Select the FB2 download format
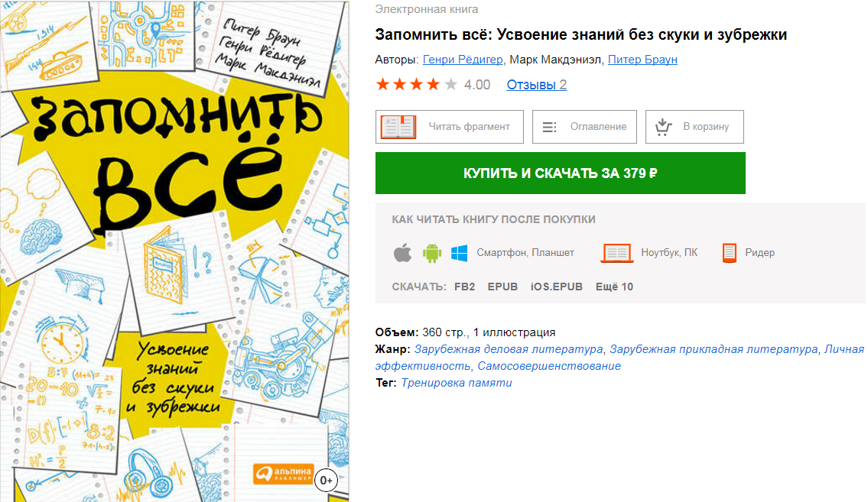The image size is (868, 502). point(464,287)
